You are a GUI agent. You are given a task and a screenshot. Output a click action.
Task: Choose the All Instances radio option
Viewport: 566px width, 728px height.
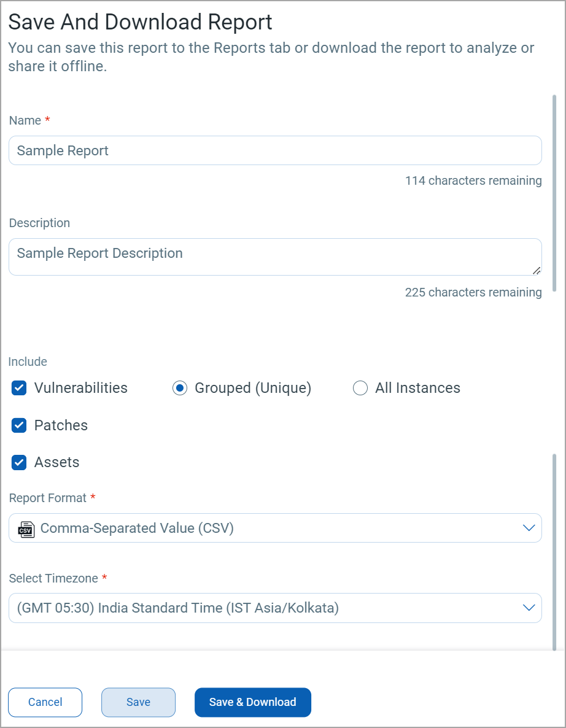point(360,388)
